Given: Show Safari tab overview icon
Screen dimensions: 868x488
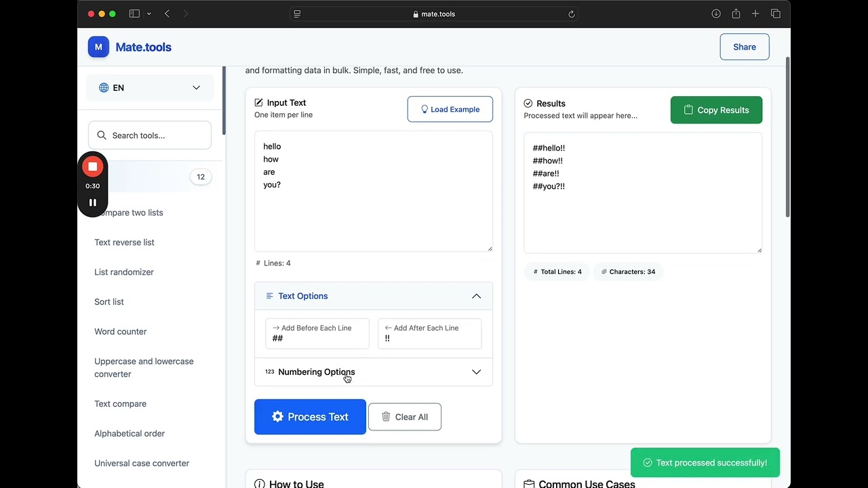Looking at the screenshot, I should 776,14.
